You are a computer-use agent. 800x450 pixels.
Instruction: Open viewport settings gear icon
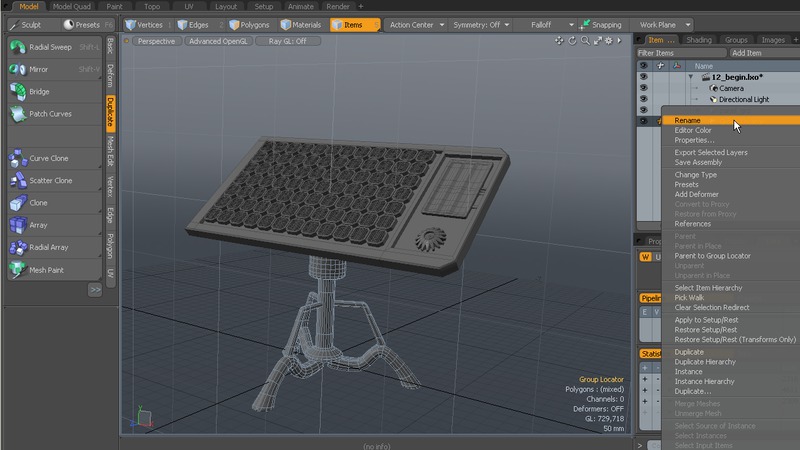(x=609, y=41)
